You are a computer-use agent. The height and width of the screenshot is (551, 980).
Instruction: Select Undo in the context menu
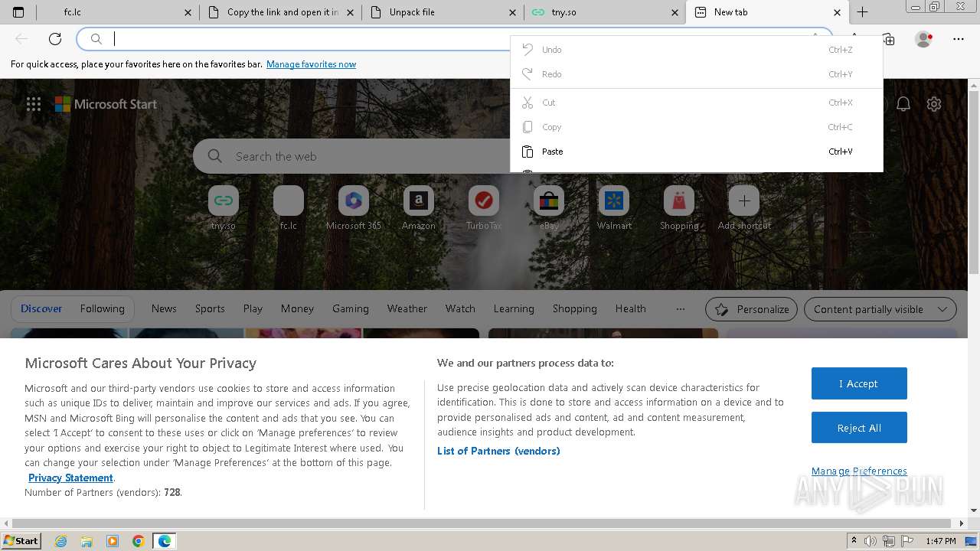tap(697, 50)
